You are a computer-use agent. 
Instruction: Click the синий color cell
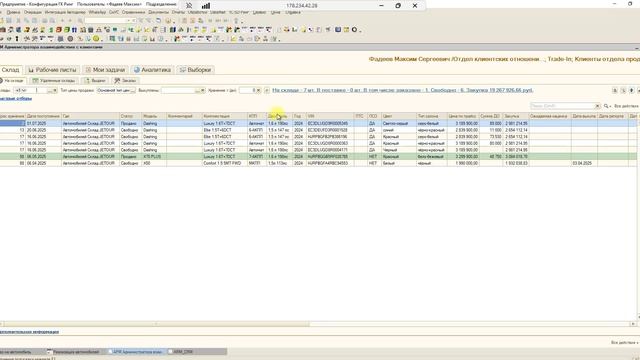398,130
